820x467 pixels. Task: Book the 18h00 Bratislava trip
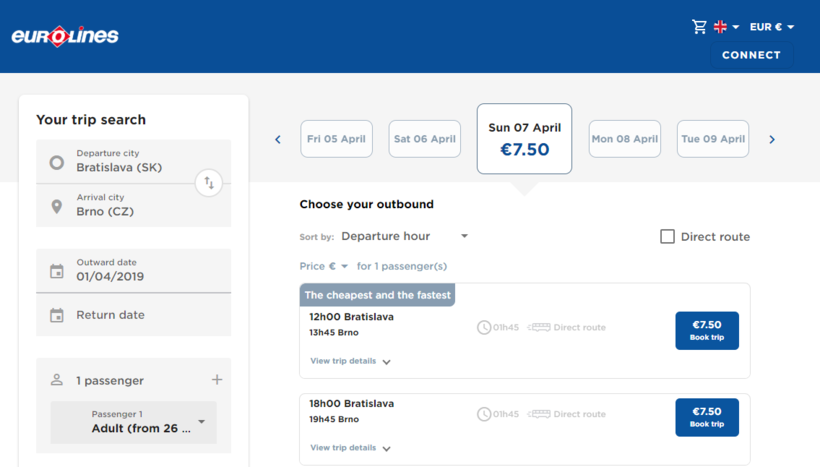(x=707, y=417)
